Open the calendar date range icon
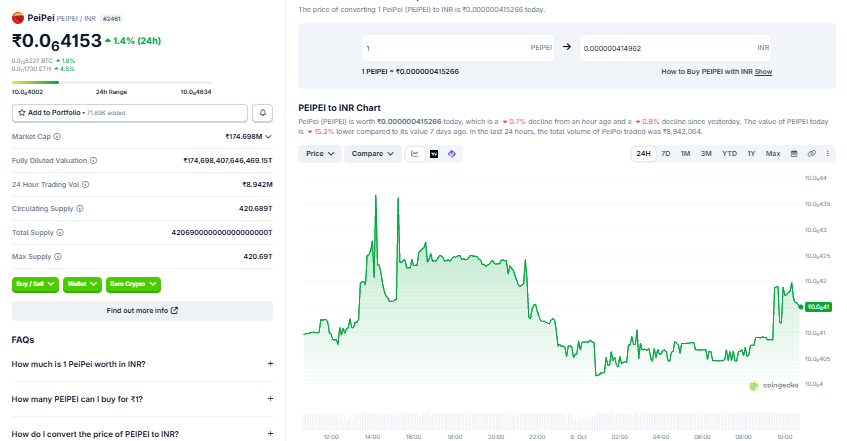The width and height of the screenshot is (847, 441). coord(794,154)
